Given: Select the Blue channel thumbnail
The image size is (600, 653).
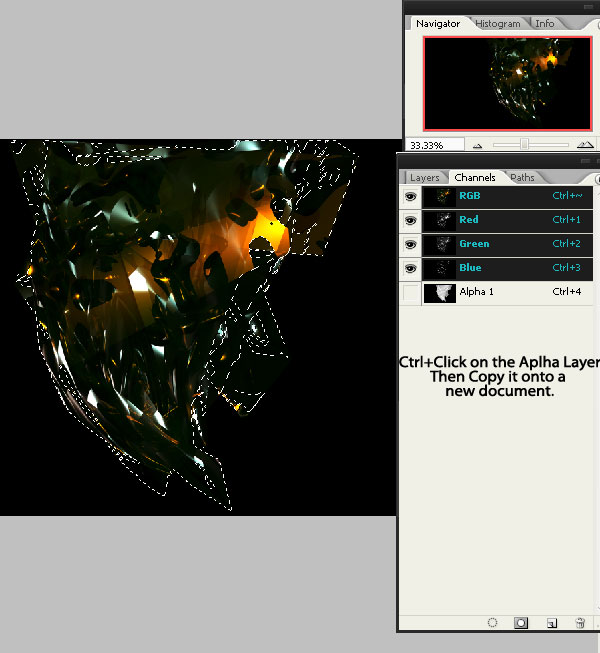Looking at the screenshot, I should pyautogui.click(x=440, y=269).
